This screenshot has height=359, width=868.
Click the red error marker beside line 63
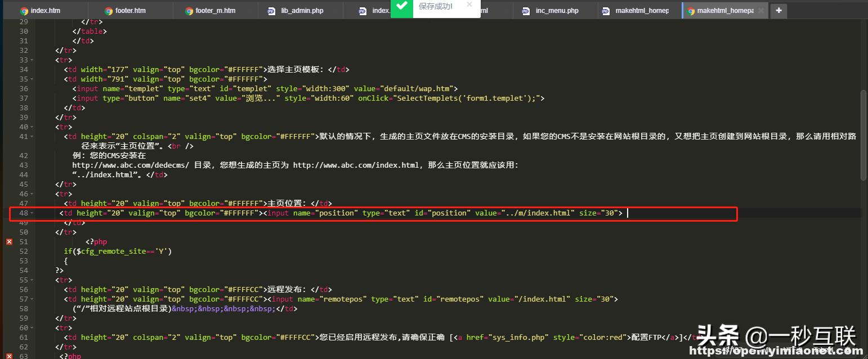pyautogui.click(x=8, y=356)
